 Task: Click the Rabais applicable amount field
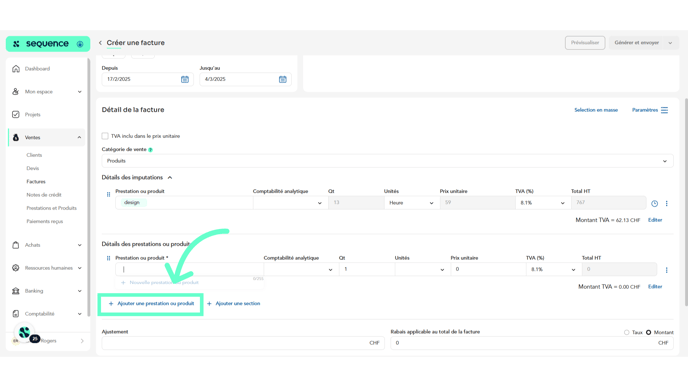532,343
